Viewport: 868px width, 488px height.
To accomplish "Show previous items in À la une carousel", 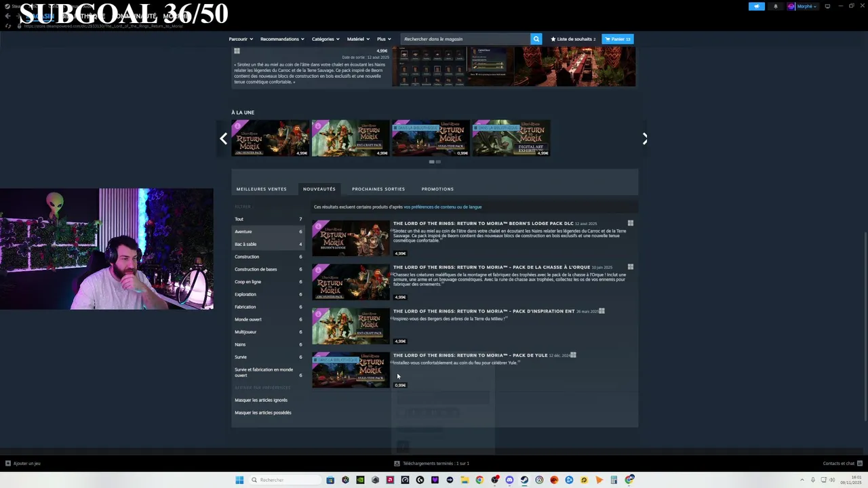I will [x=223, y=138].
